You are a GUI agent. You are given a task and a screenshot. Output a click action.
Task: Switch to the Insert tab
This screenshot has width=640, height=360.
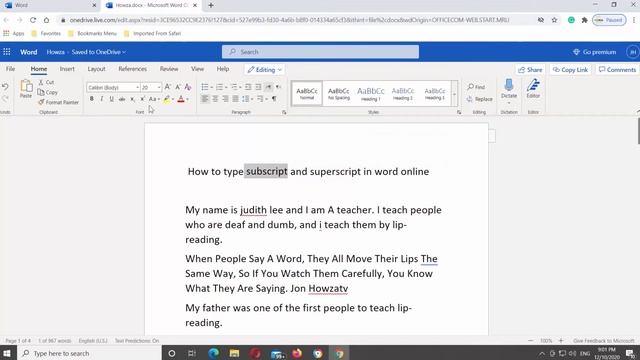tap(67, 69)
